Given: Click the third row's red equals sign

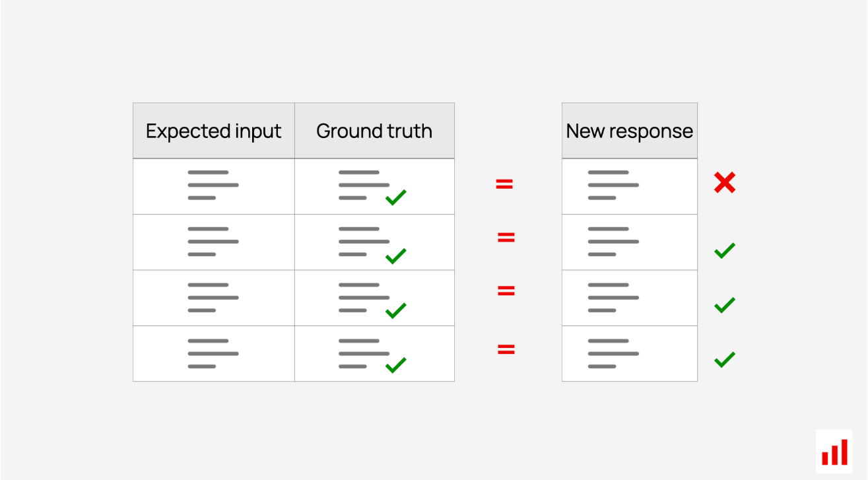Looking at the screenshot, I should pos(506,291).
